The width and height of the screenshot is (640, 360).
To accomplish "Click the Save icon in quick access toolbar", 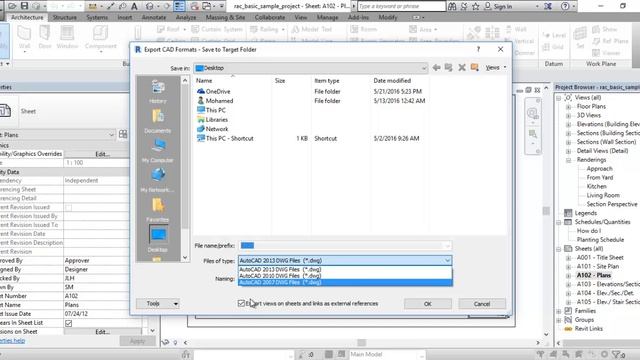I will click(24, 6).
